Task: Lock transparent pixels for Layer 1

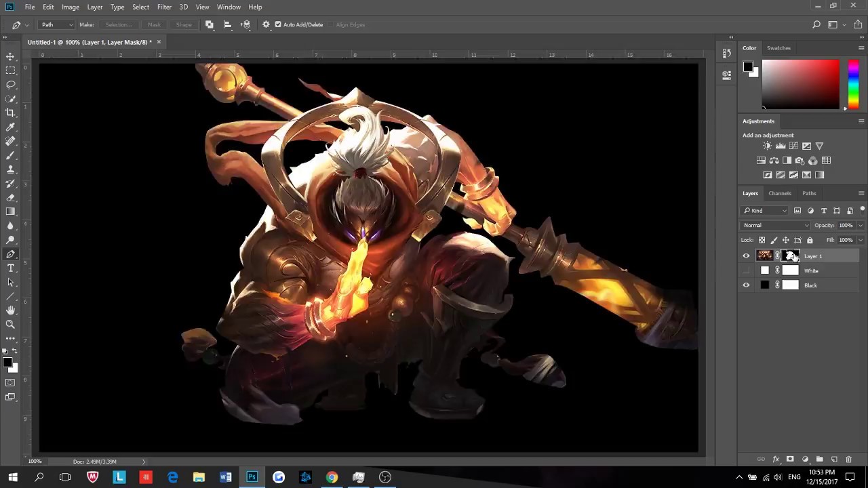Action: pos(762,240)
